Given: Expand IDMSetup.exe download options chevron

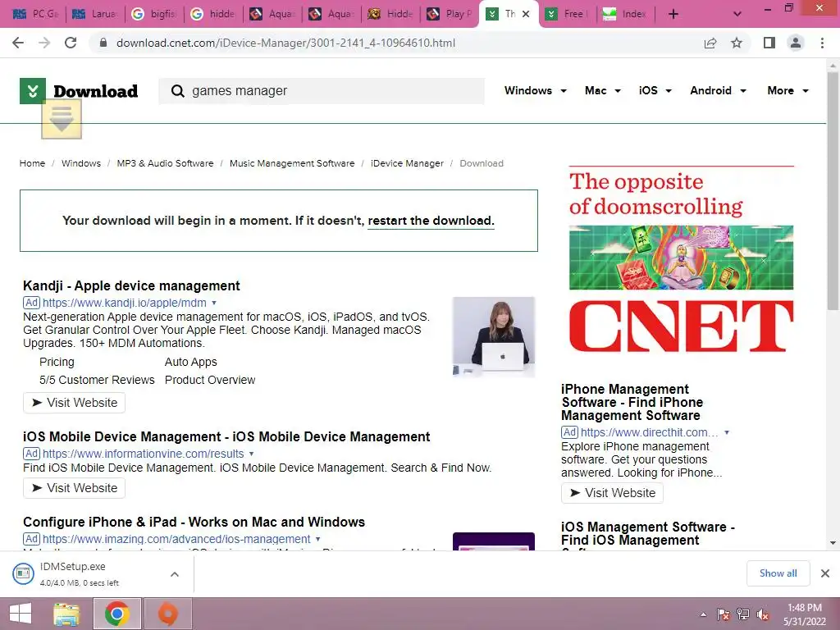Looking at the screenshot, I should 175,574.
